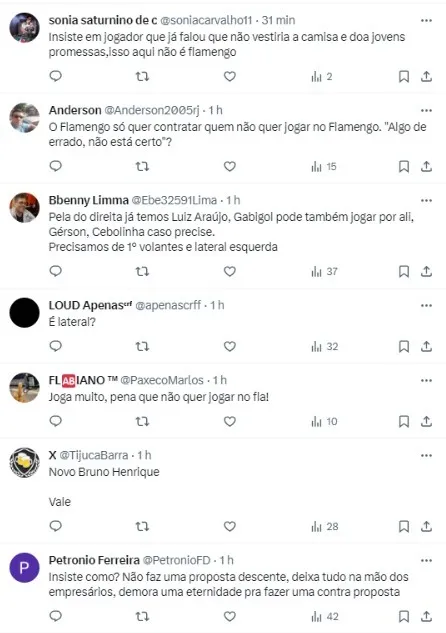Bookmark the LOUD Apenas tweet
The height and width of the screenshot is (633, 446).
coord(404,346)
